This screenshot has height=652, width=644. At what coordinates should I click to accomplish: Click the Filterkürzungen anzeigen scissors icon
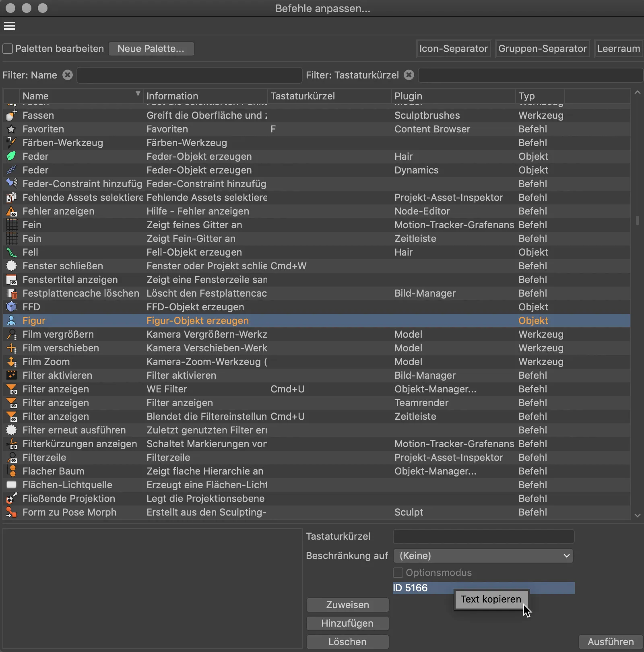[11, 444]
